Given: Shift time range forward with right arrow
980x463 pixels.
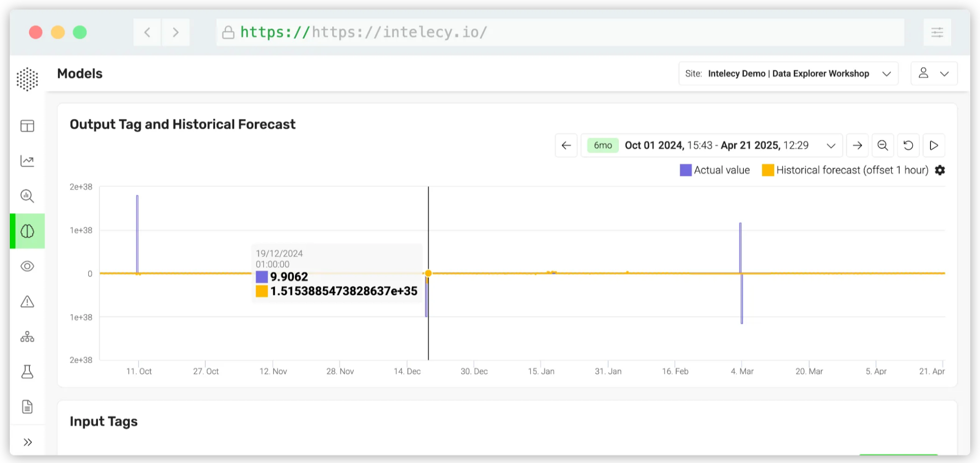Looking at the screenshot, I should (857, 146).
